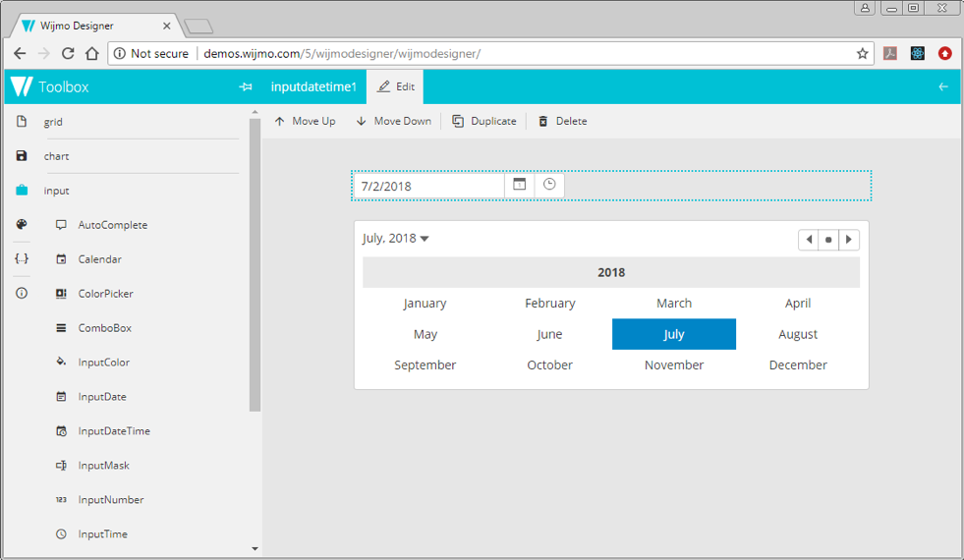
Task: Select March in the month picker
Action: click(x=674, y=303)
